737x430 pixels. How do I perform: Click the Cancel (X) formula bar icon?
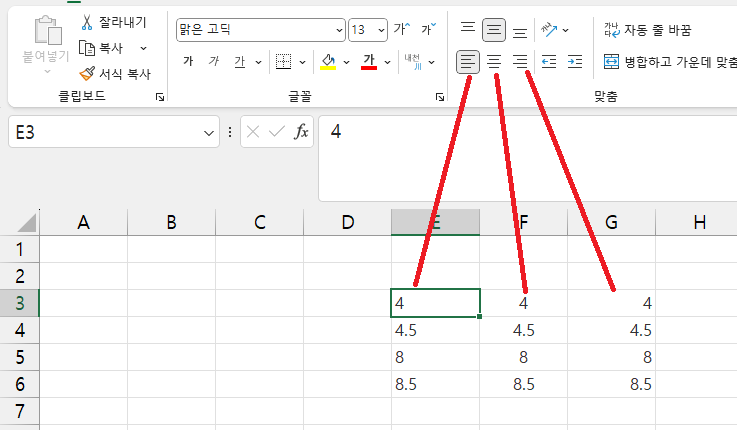tap(253, 132)
